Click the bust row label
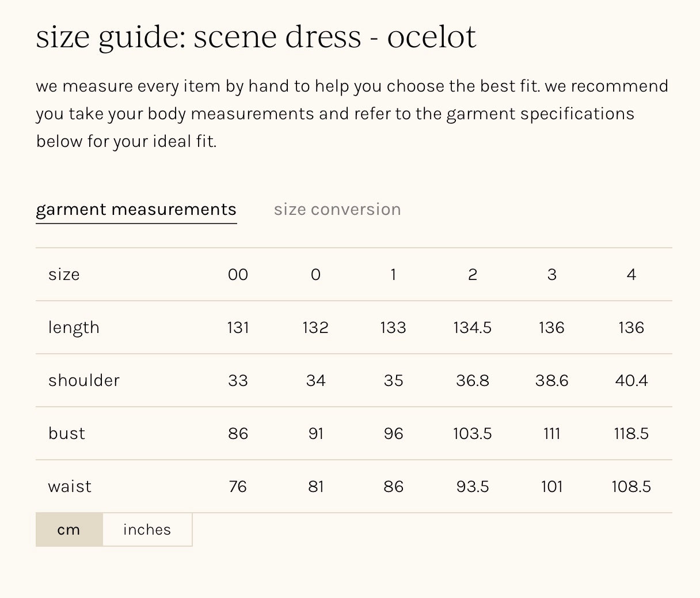 point(67,433)
